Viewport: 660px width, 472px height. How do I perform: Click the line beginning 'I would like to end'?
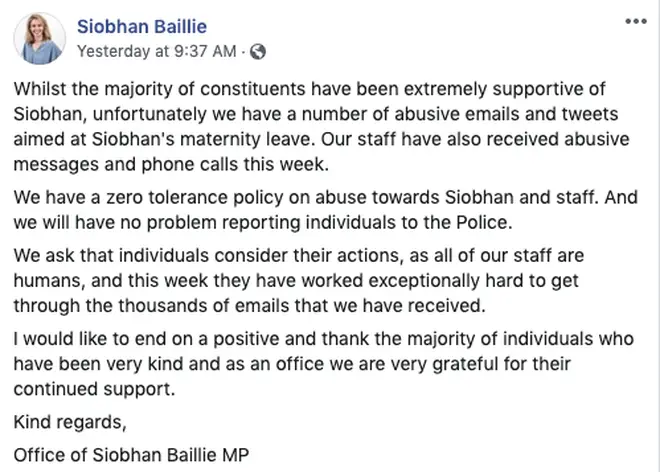(x=323, y=339)
